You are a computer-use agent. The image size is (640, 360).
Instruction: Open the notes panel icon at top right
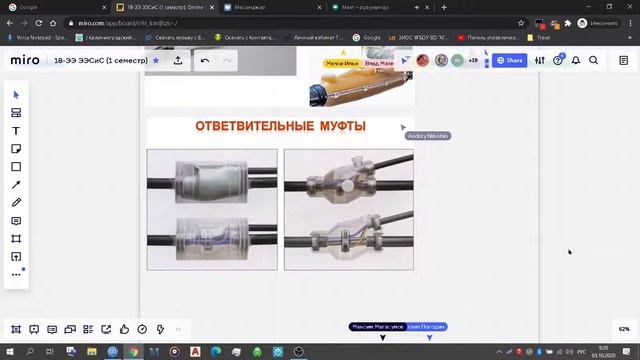(x=623, y=60)
